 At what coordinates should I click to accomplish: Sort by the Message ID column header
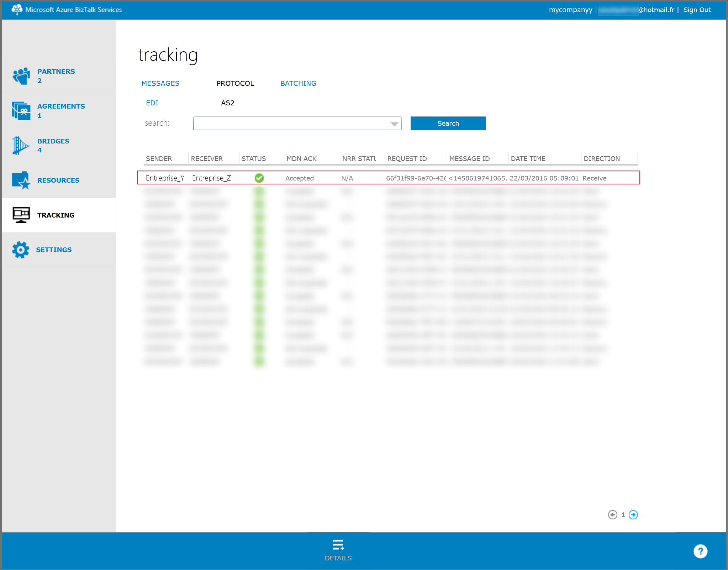[470, 158]
